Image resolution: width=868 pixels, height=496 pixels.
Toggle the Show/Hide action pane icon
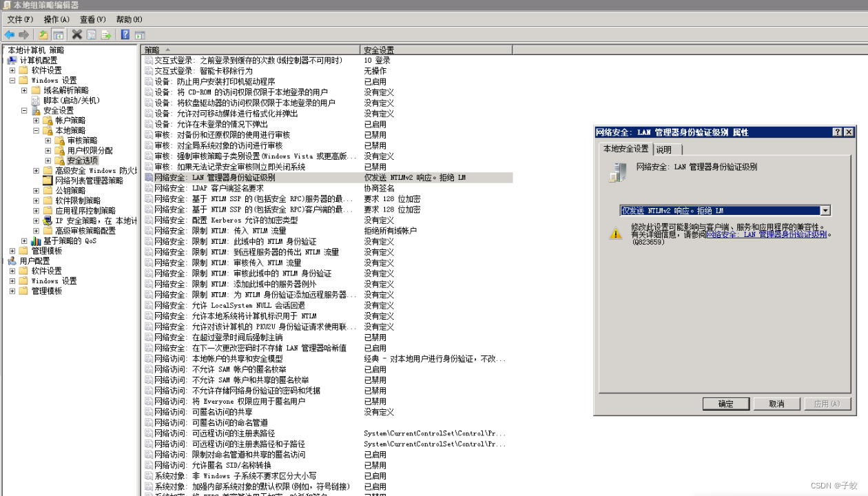click(x=140, y=34)
